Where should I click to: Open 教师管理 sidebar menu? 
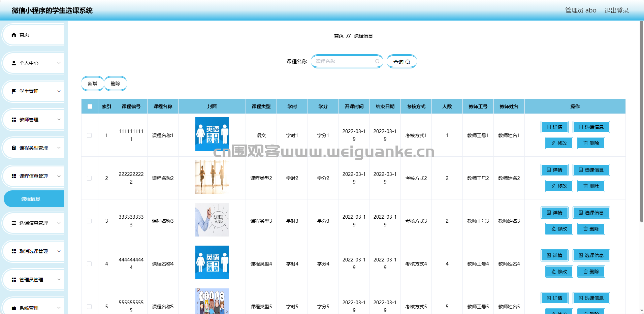point(34,120)
